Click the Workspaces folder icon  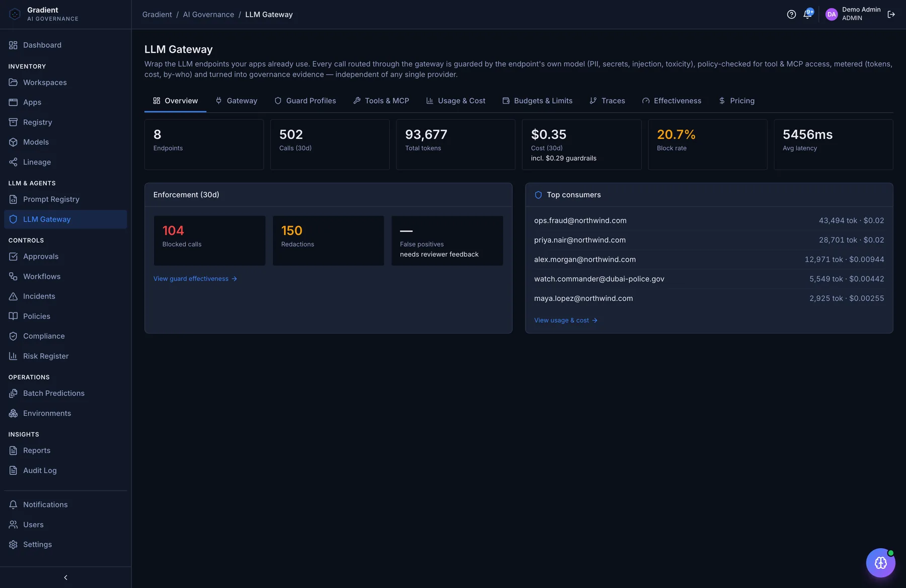[x=13, y=82]
